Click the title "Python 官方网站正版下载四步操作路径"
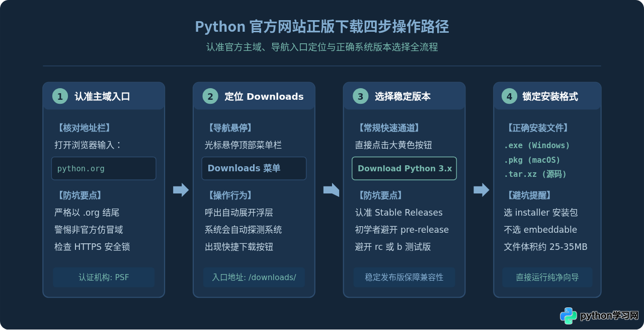644x330 pixels. pos(321,27)
